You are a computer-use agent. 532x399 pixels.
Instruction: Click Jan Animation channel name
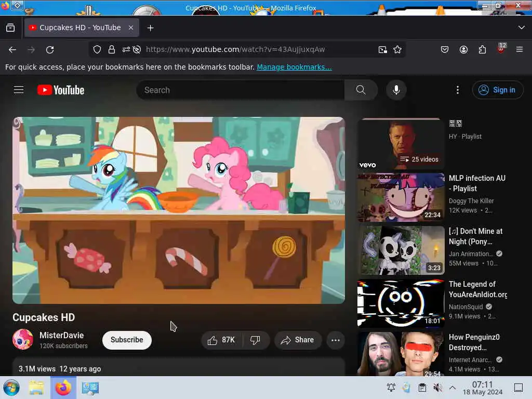pos(471,254)
